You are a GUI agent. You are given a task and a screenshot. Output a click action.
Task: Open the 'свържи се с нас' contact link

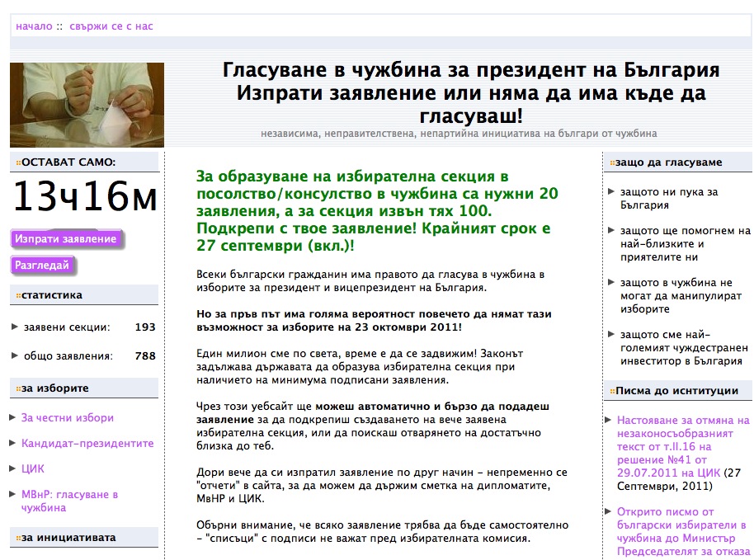111,26
